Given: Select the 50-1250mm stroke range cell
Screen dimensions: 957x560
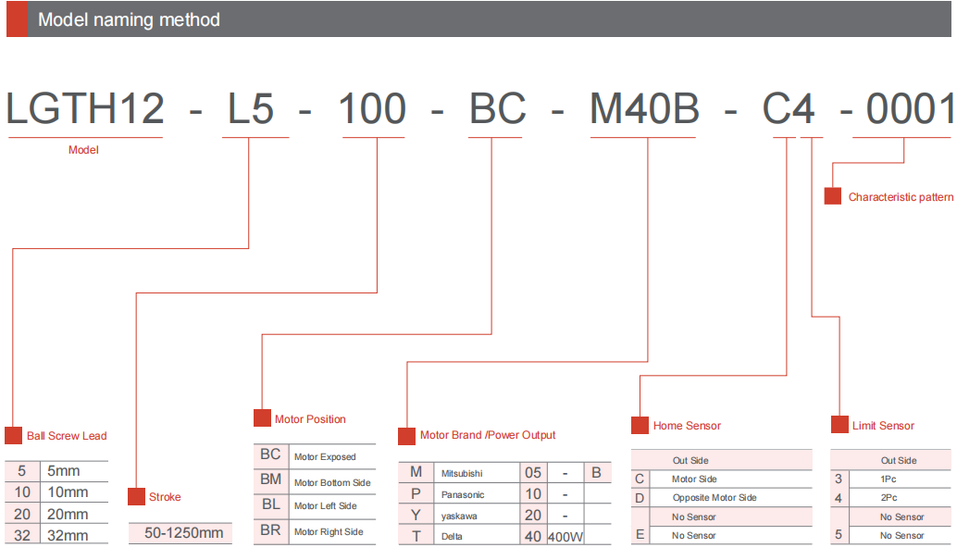Looking at the screenshot, I should point(183,533).
